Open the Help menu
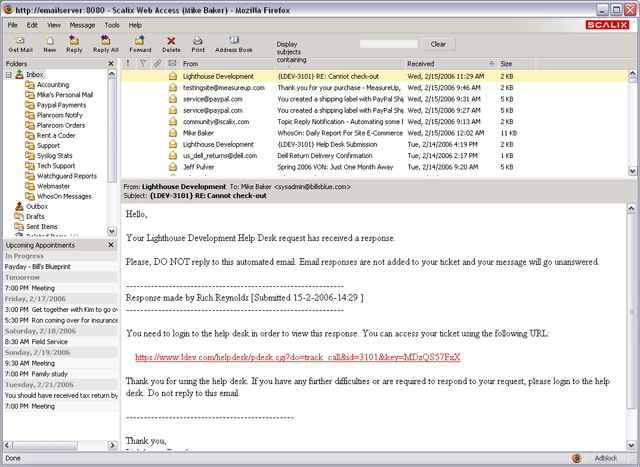The width and height of the screenshot is (640, 467). click(x=135, y=25)
